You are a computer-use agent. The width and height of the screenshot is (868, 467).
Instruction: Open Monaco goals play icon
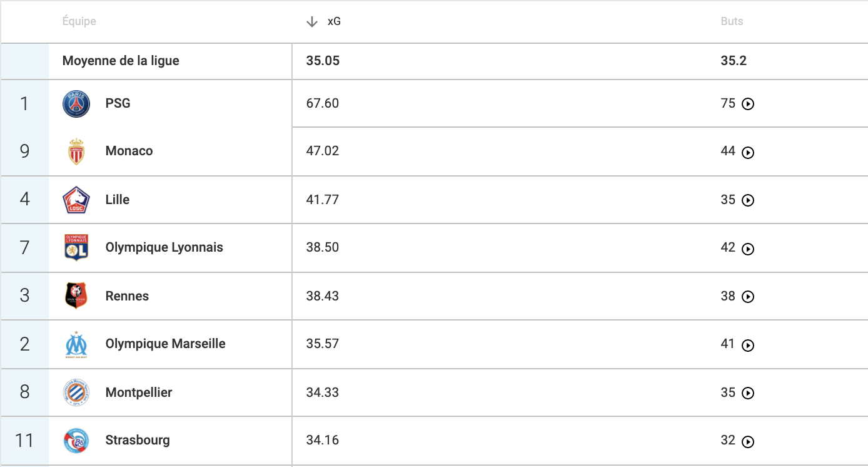[x=748, y=153]
